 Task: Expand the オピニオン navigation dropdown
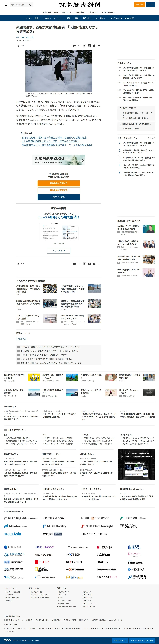[x=87, y=18]
